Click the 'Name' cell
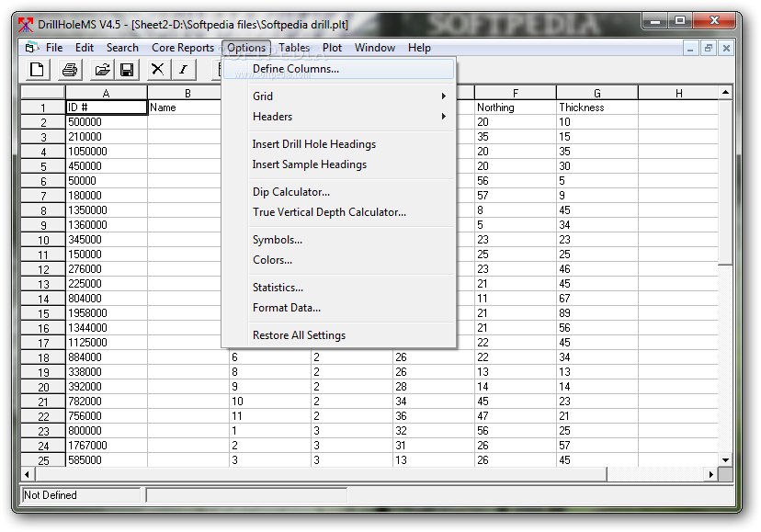 (x=187, y=108)
